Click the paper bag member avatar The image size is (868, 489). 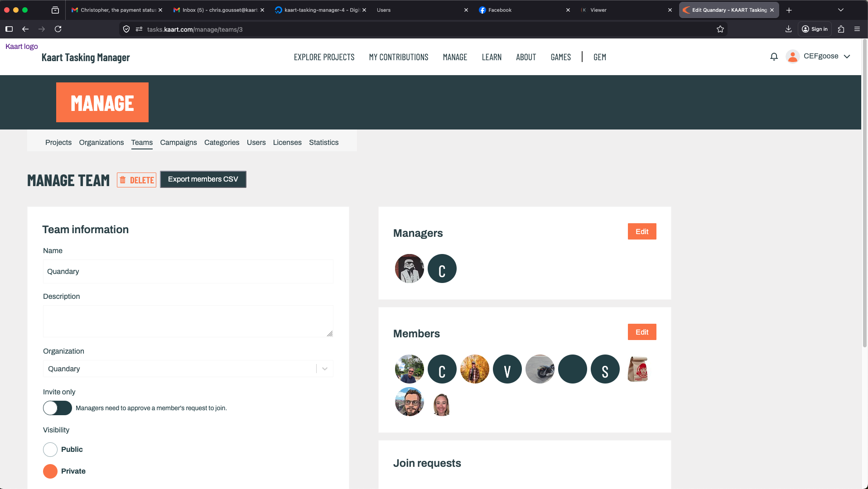(x=637, y=369)
